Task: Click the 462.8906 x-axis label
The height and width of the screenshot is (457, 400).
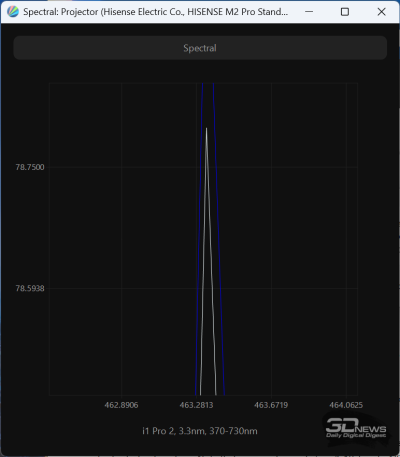Action: (x=121, y=405)
